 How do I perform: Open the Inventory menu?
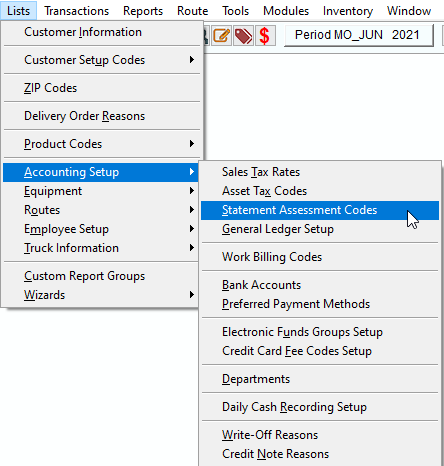pyautogui.click(x=348, y=11)
